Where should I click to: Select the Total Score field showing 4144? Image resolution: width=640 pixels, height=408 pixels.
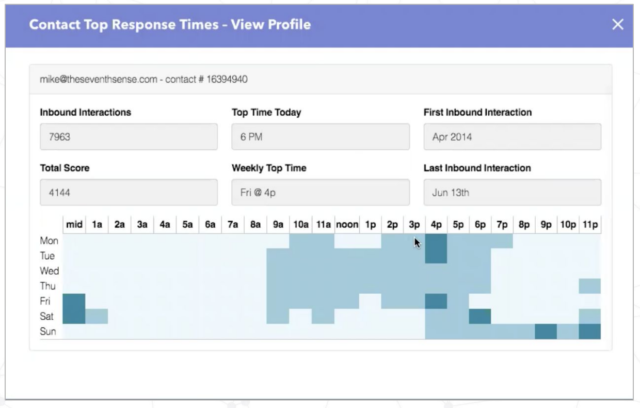point(128,192)
